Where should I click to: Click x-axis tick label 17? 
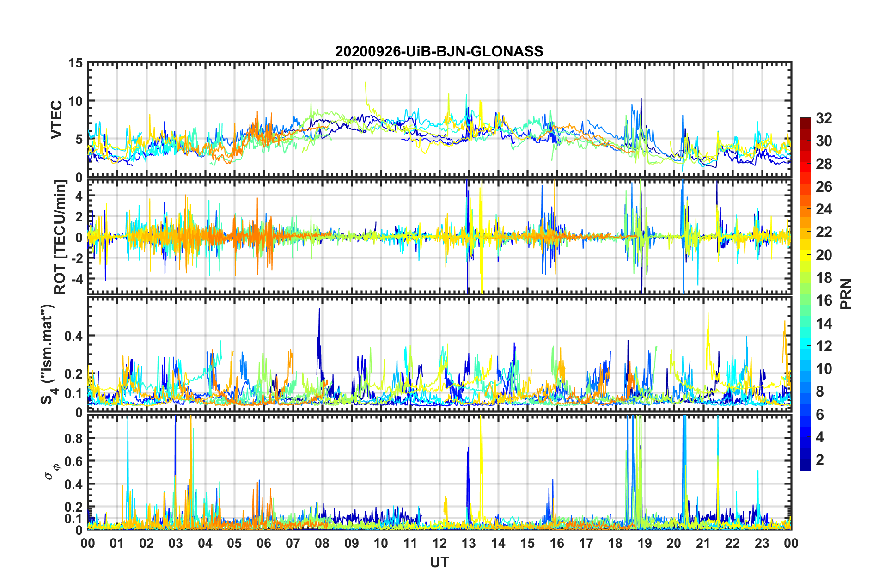[x=586, y=543]
